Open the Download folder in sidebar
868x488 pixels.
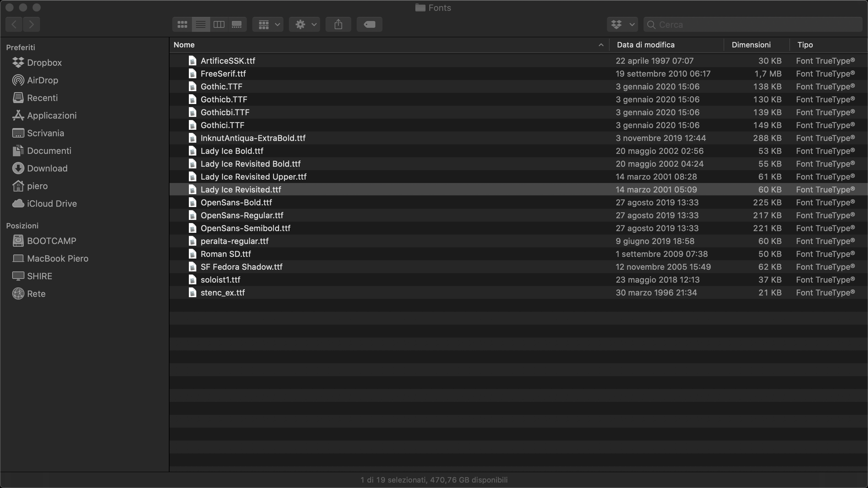tap(47, 168)
